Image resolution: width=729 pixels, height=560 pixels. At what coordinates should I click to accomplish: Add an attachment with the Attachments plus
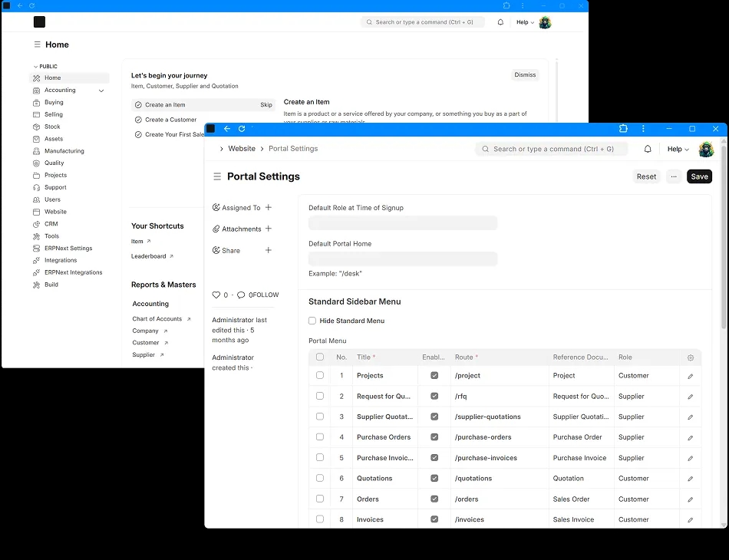click(x=269, y=229)
